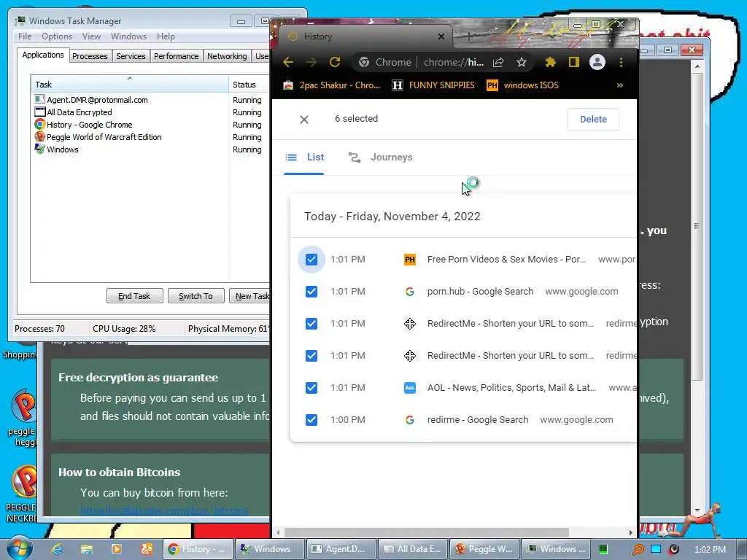
Task: Open Task Manager File menu
Action: pos(25,36)
